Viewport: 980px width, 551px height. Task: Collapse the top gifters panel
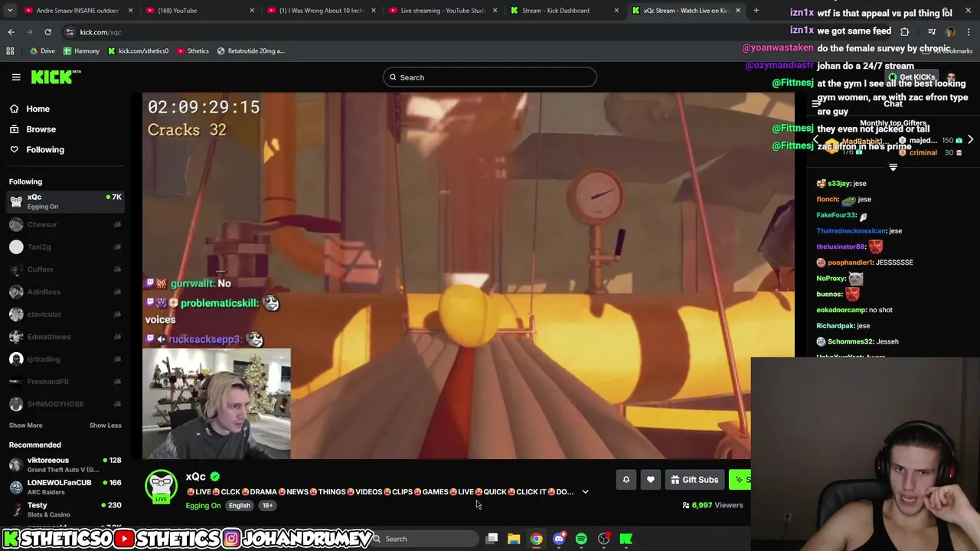893,167
